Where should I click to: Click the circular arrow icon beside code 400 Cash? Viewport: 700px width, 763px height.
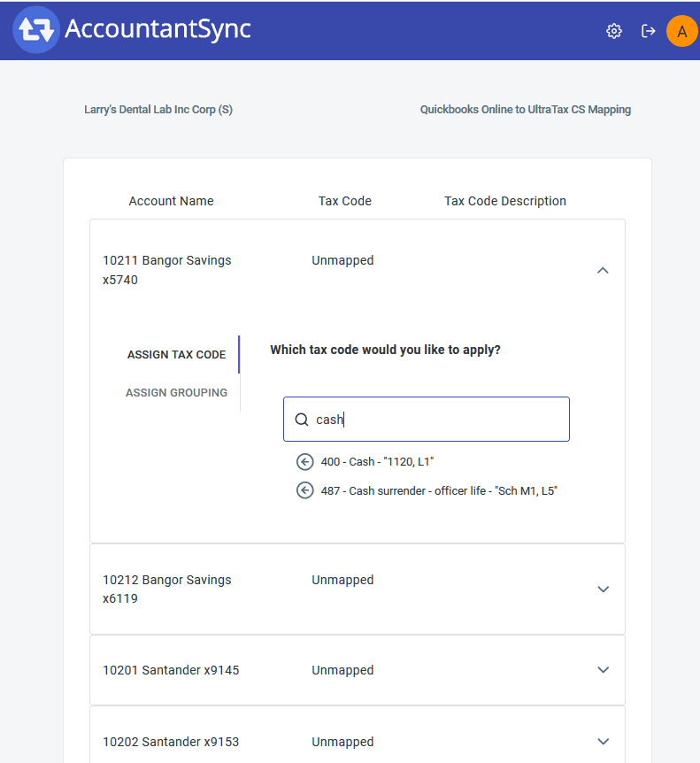(305, 461)
